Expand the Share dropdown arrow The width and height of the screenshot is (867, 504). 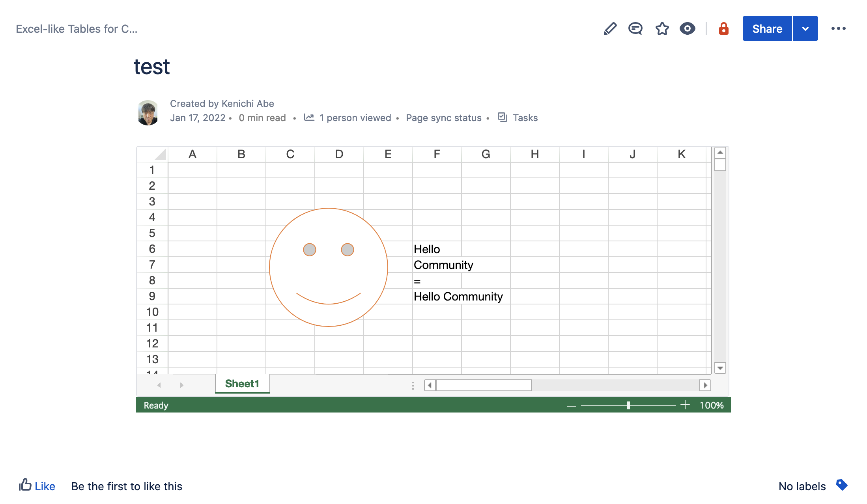[805, 29]
